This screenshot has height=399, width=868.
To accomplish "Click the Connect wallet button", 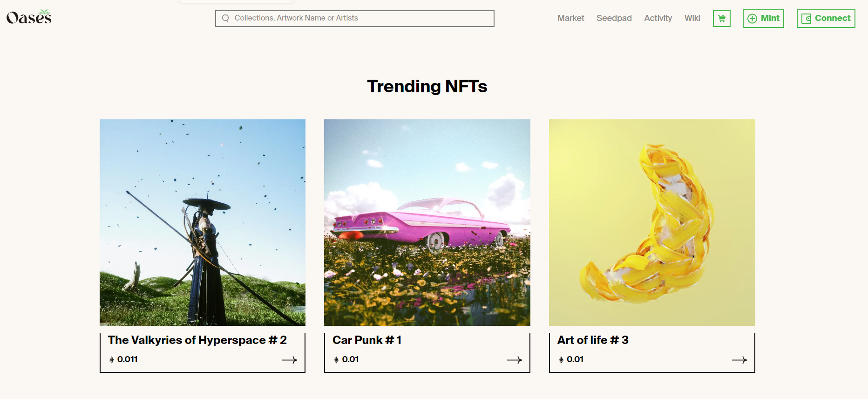I will point(826,19).
